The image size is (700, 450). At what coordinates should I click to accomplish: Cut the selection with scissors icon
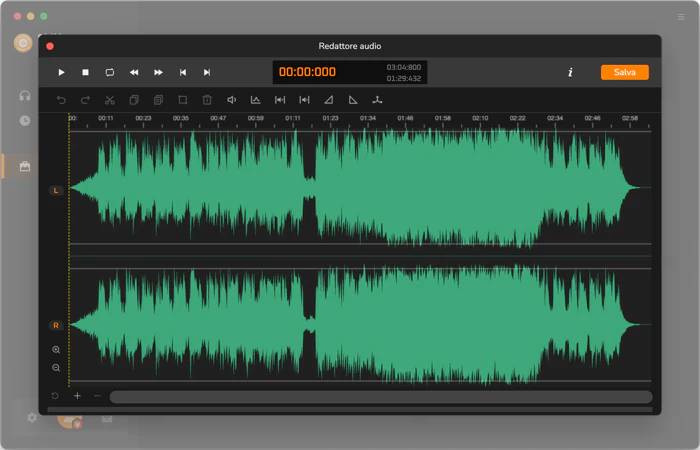[109, 100]
